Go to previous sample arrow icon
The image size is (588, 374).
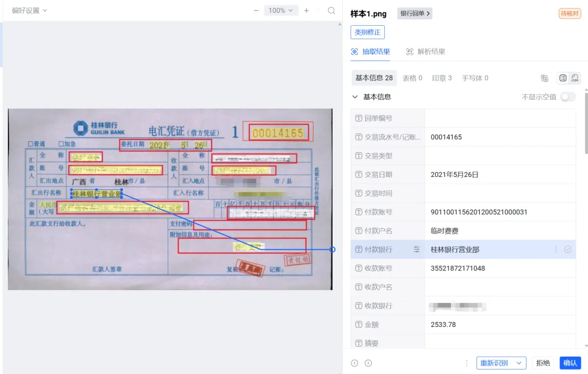pyautogui.click(x=354, y=363)
